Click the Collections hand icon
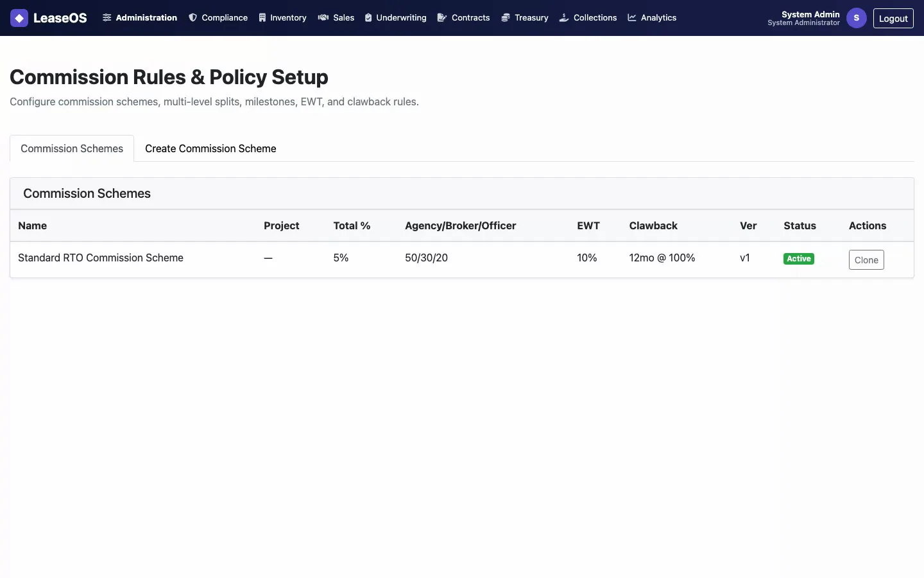The image size is (924, 578). 564,18
